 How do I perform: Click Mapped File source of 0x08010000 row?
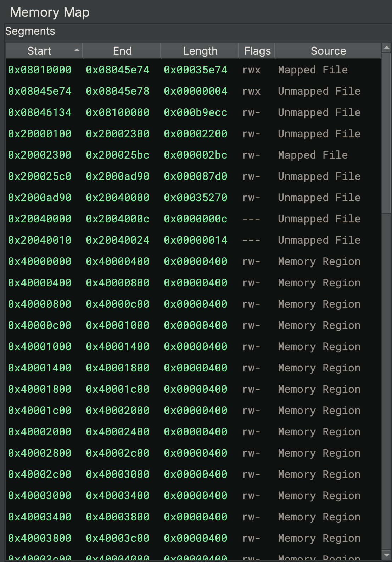(x=313, y=70)
